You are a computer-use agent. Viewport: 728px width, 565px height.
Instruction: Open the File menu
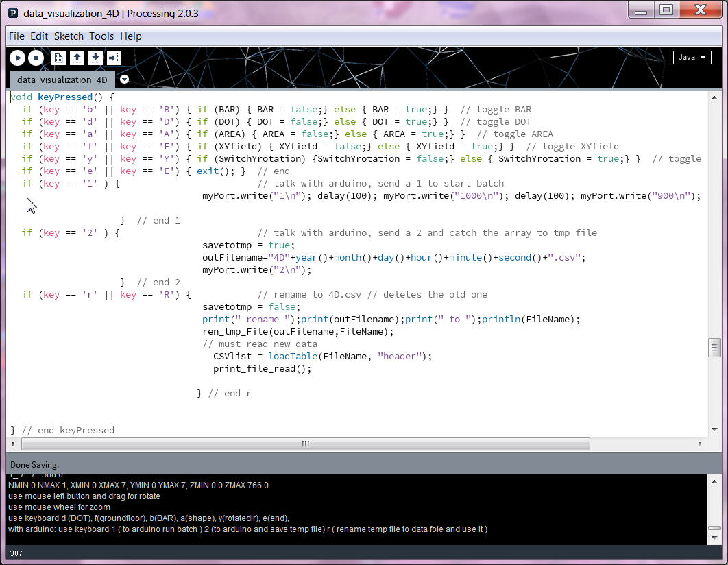[16, 36]
